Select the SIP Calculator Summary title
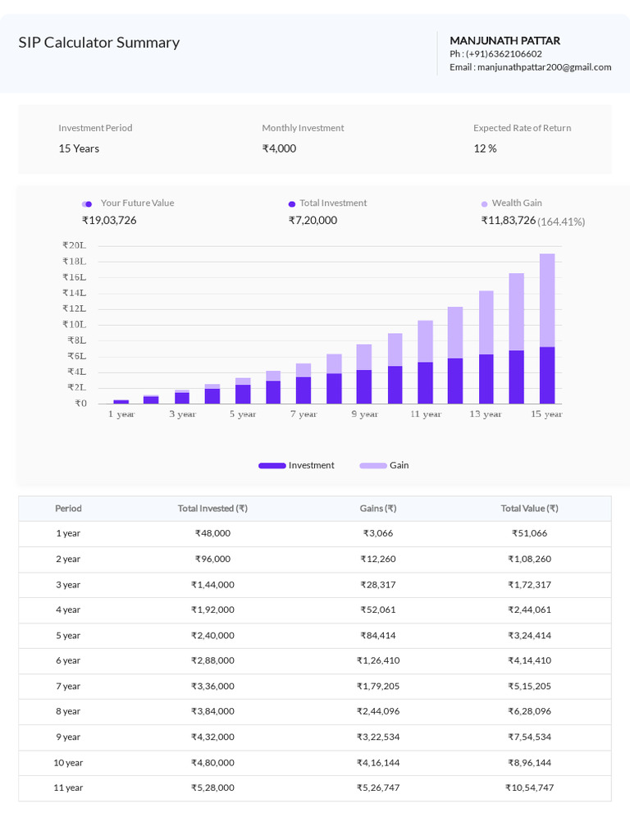This screenshot has height=840, width=630. click(x=99, y=43)
